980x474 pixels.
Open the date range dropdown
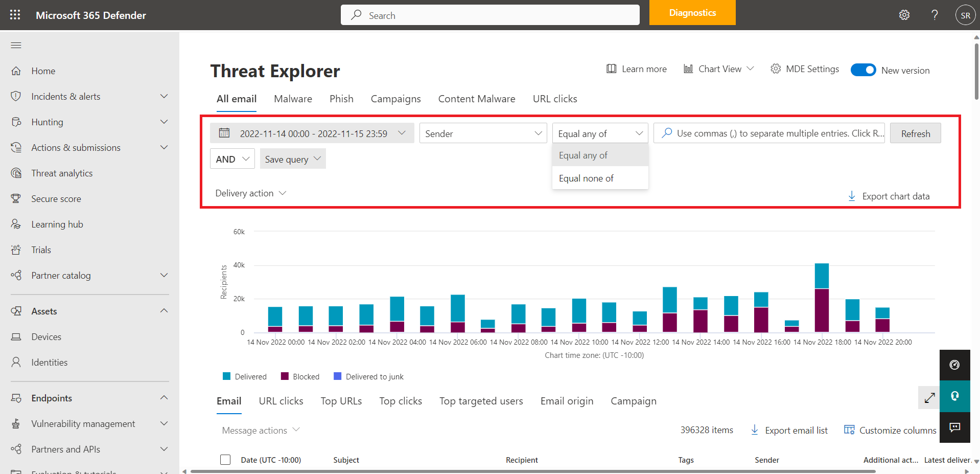click(x=312, y=133)
